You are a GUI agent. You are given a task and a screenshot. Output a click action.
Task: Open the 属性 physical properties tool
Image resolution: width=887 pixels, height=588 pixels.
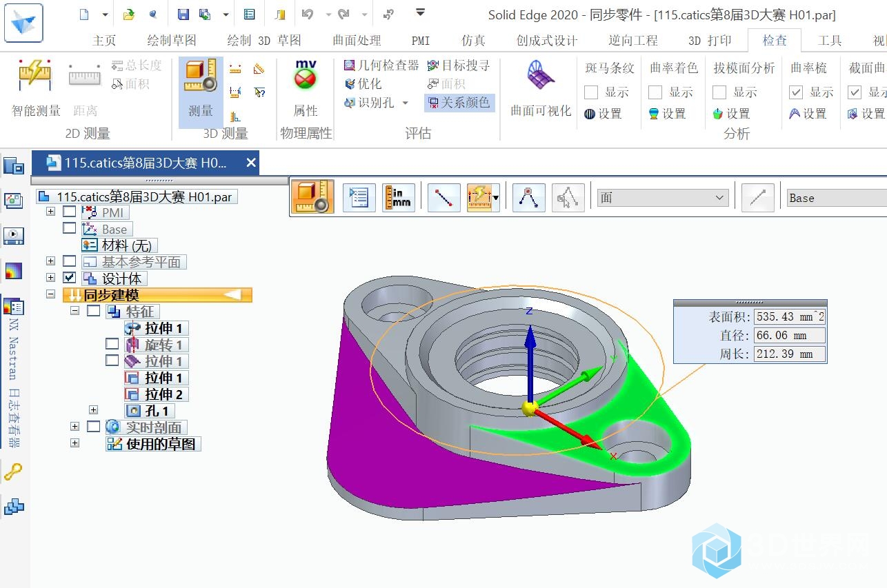pos(306,89)
